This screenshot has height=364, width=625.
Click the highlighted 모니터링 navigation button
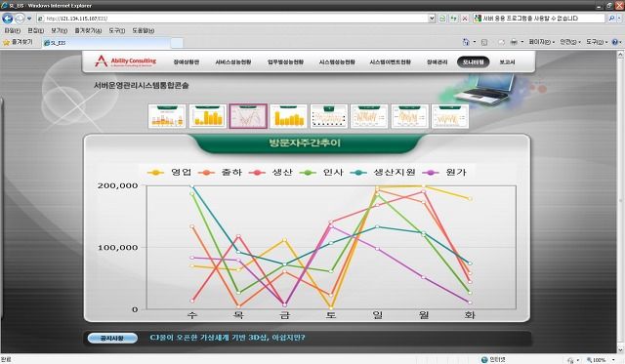coord(473,62)
